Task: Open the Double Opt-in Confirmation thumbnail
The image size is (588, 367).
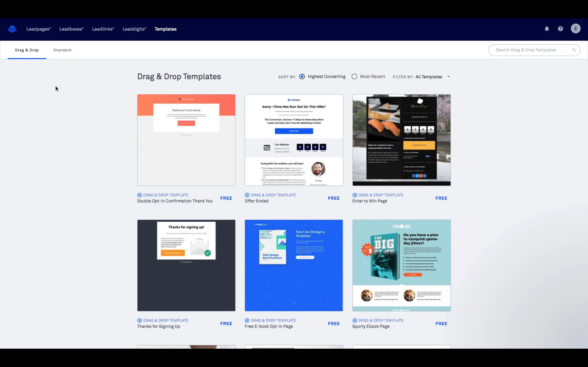Action: [186, 140]
